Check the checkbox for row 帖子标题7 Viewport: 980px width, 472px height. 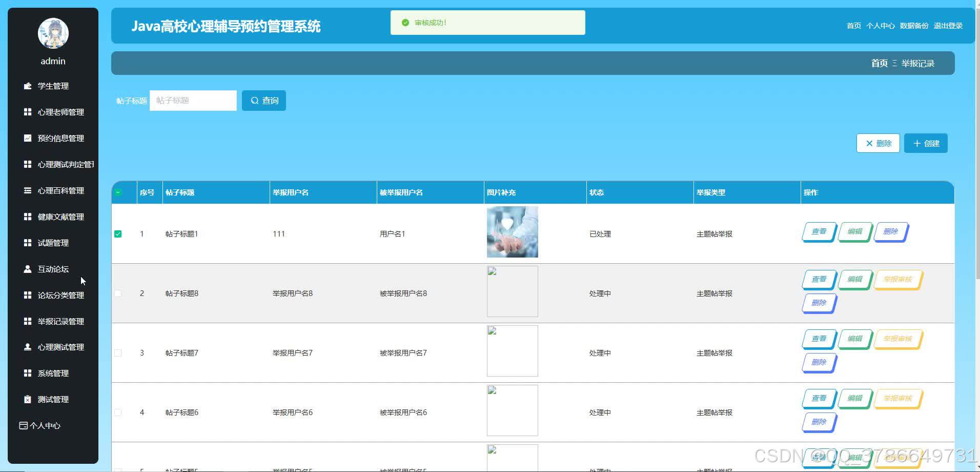[x=118, y=353]
